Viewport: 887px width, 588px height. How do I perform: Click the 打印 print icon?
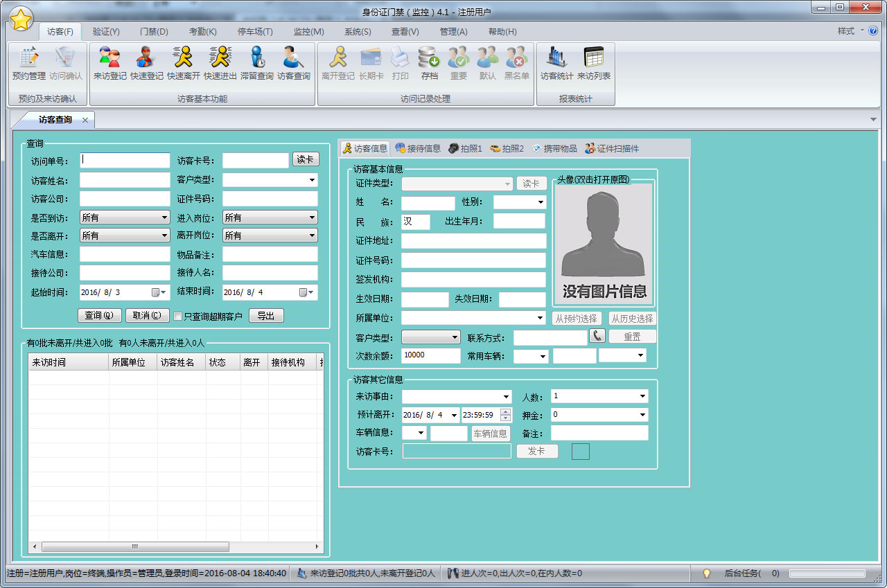tap(401, 64)
